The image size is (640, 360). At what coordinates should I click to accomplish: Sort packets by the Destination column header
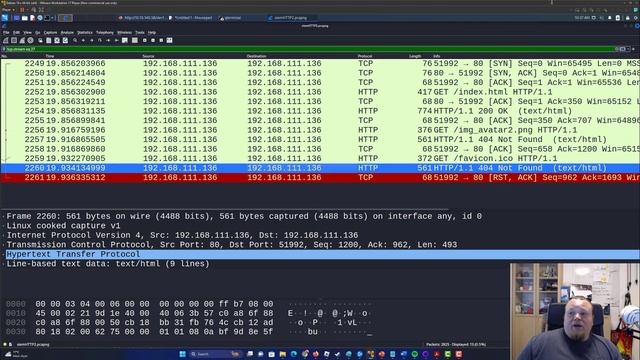(x=256, y=56)
